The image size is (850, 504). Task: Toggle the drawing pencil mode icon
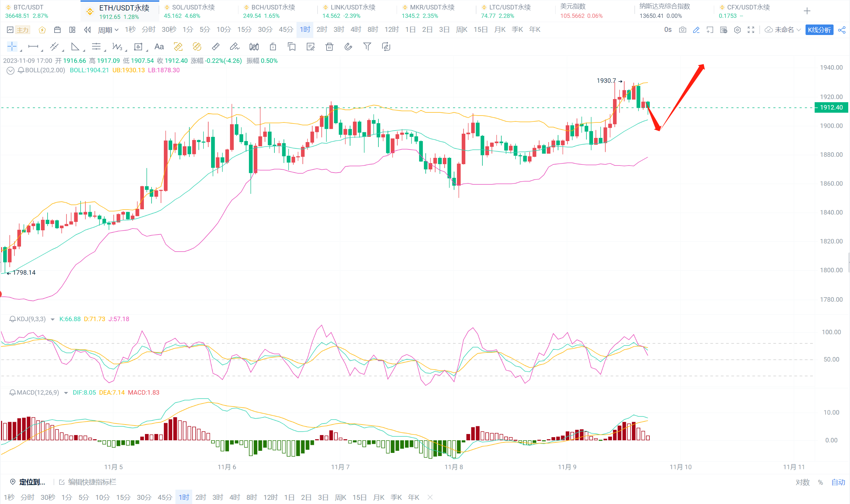coord(696,30)
